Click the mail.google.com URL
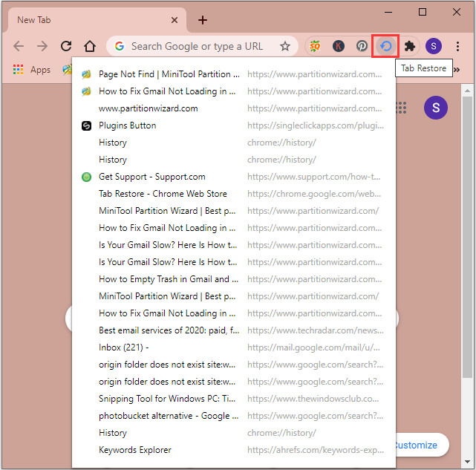476x470 pixels. pos(313,347)
